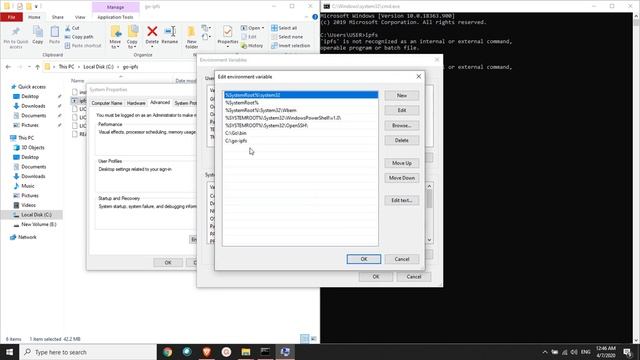Click the taskbar search box
The width and height of the screenshot is (640, 360).
click(88, 352)
